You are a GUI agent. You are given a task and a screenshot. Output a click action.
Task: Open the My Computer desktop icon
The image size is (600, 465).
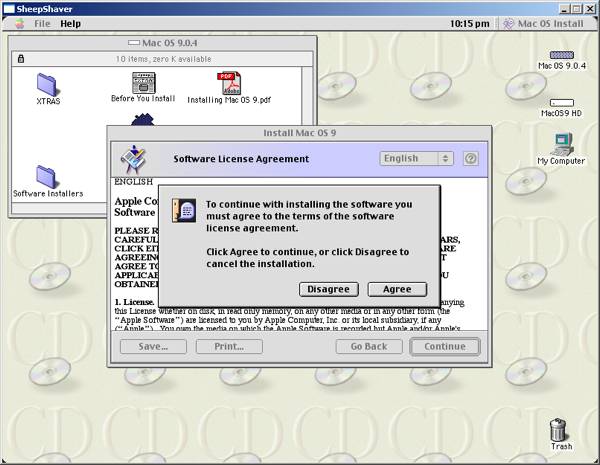click(561, 147)
